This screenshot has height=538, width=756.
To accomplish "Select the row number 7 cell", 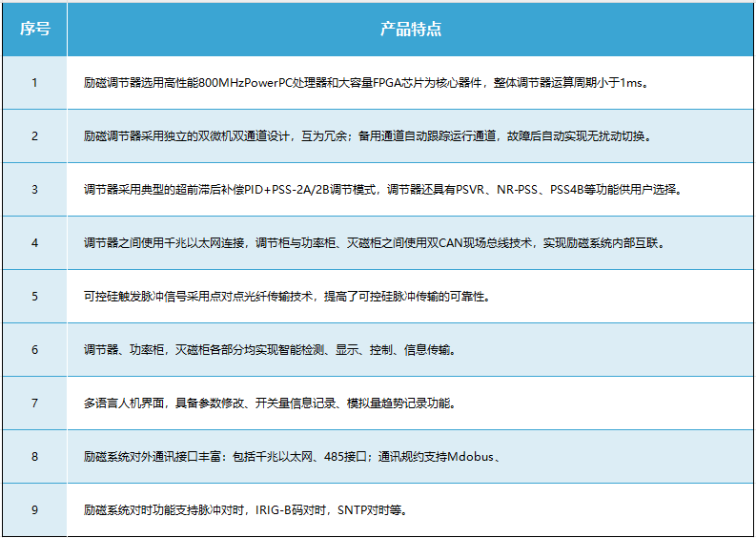I will tap(34, 403).
